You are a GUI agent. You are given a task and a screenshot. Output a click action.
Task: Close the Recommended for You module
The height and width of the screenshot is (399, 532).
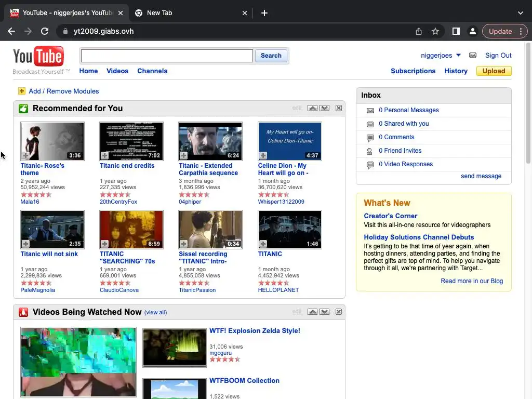point(339,108)
